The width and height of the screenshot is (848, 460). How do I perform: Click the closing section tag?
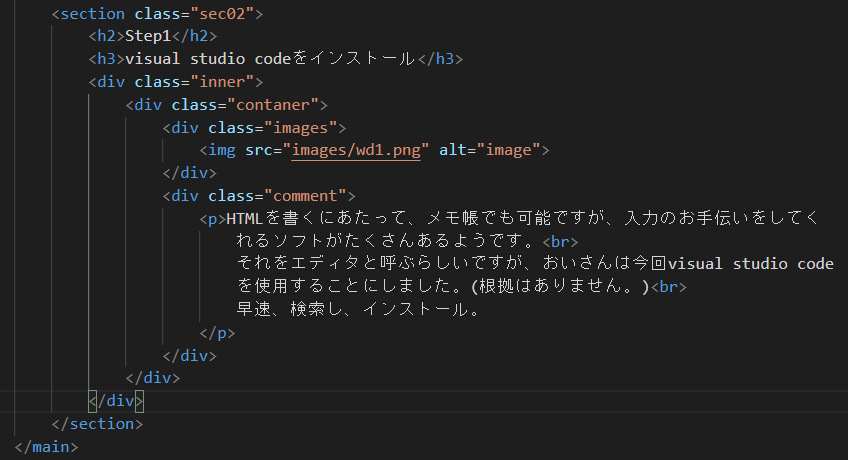[97, 424]
